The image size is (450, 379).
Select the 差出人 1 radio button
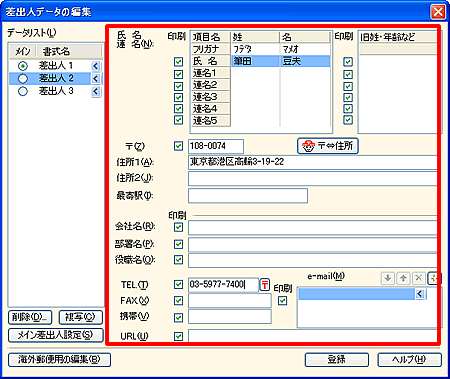[23, 66]
